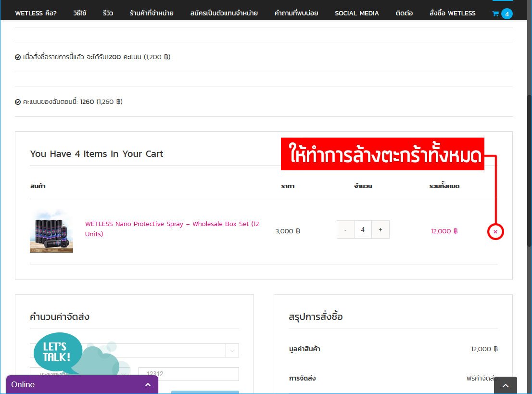
Task: Open 'สมัครเป็นตัวแทนจำหน่าย' menu item
Action: (224, 13)
